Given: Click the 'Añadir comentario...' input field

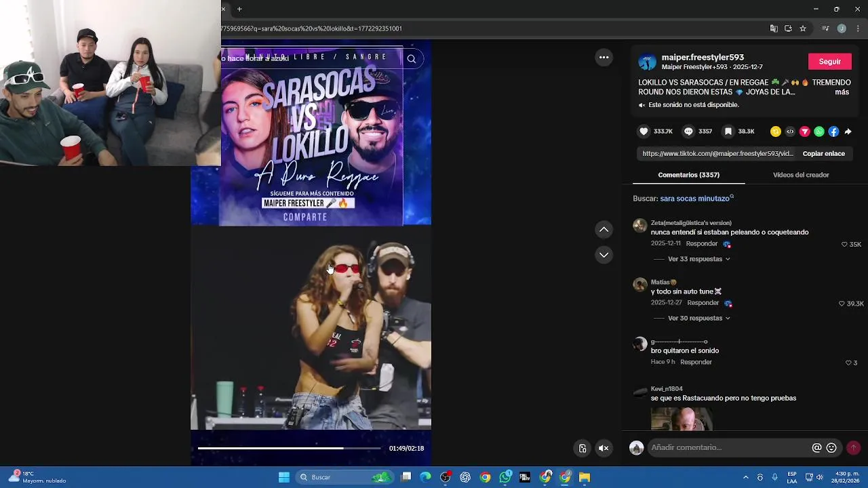Looking at the screenshot, I should (x=729, y=448).
